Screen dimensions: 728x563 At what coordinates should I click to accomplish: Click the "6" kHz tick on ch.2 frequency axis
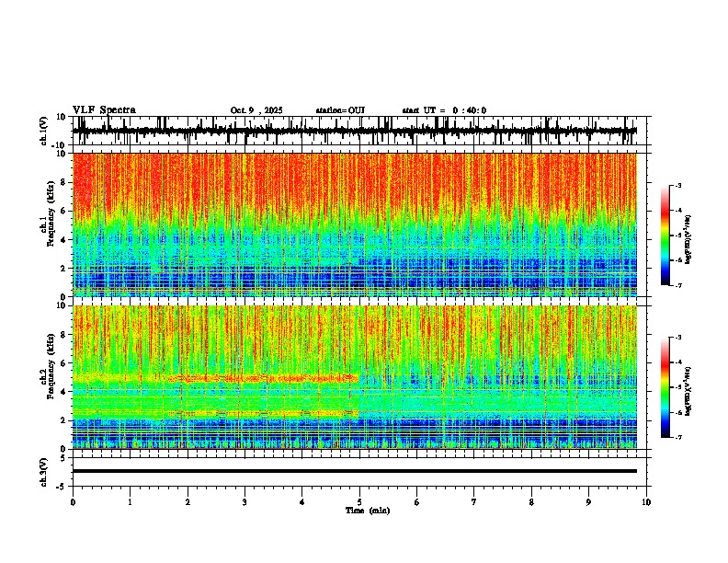click(63, 363)
